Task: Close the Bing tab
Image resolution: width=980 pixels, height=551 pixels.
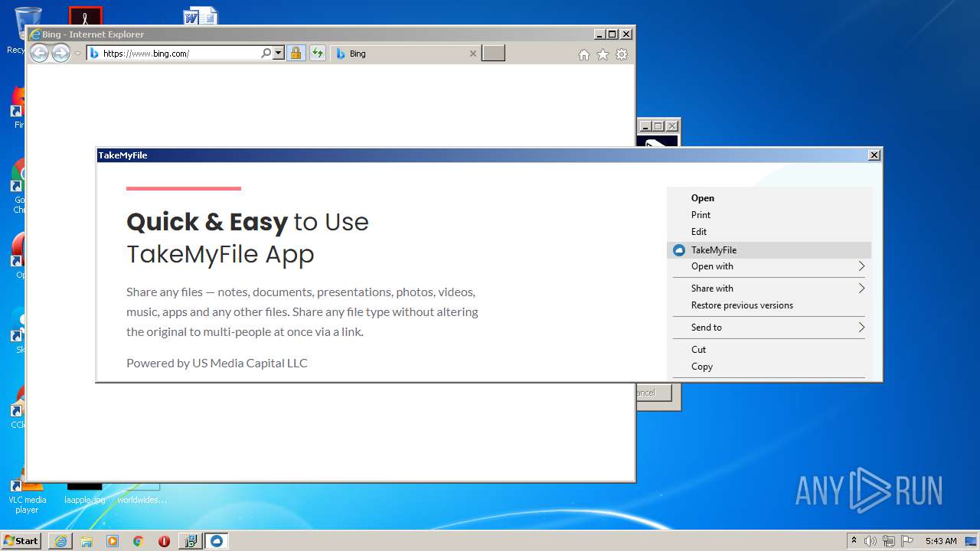Action: pyautogui.click(x=472, y=54)
